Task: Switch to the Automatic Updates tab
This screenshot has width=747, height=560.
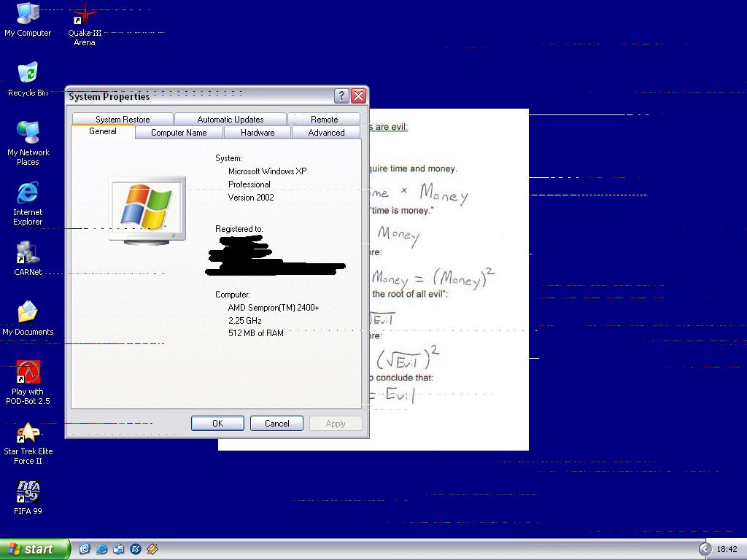Action: tap(230, 119)
